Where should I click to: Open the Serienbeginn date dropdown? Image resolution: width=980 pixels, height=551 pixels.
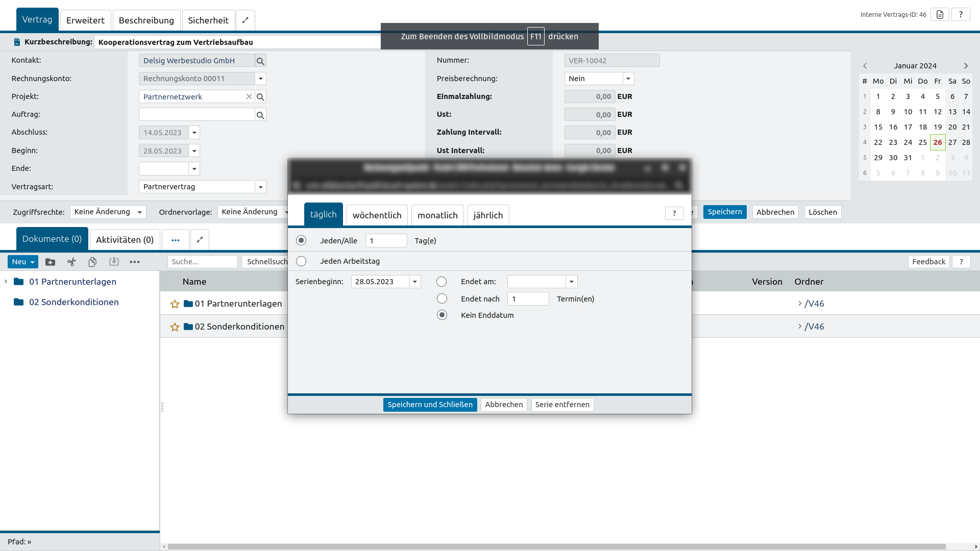click(415, 282)
